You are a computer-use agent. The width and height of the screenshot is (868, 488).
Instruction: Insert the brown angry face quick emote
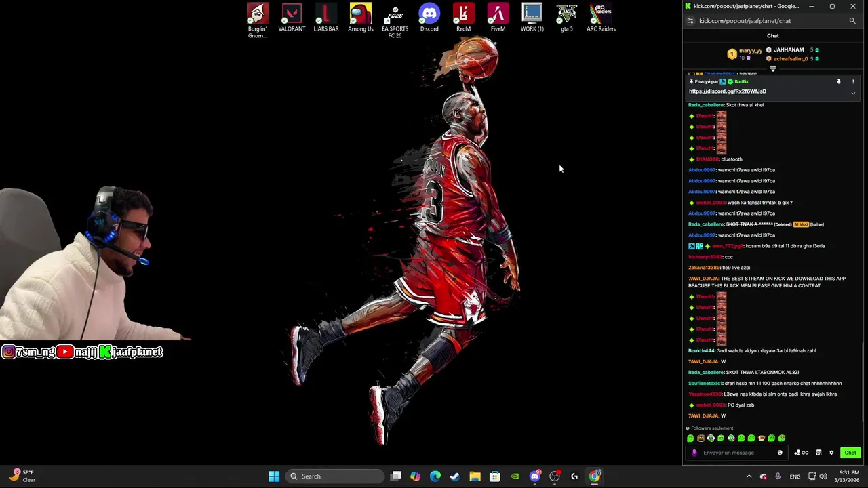click(x=701, y=439)
